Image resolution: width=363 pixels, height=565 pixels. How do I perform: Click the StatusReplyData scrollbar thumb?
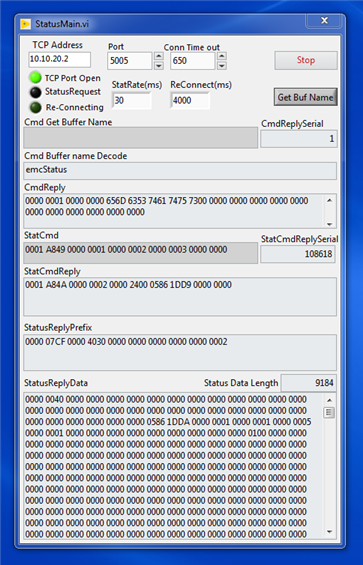pos(329,413)
